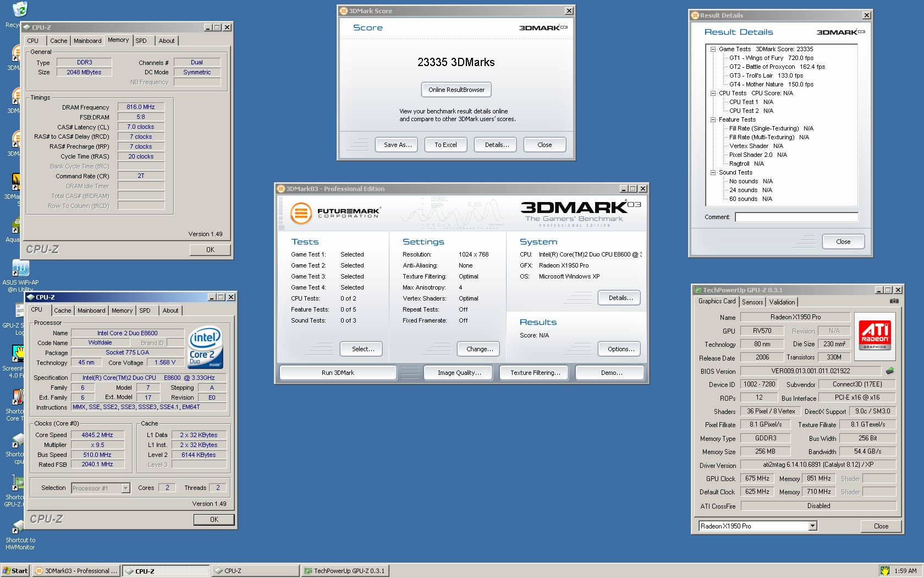Viewport: 924px width, 578px height.
Task: Click the To Excel button
Action: tap(446, 145)
